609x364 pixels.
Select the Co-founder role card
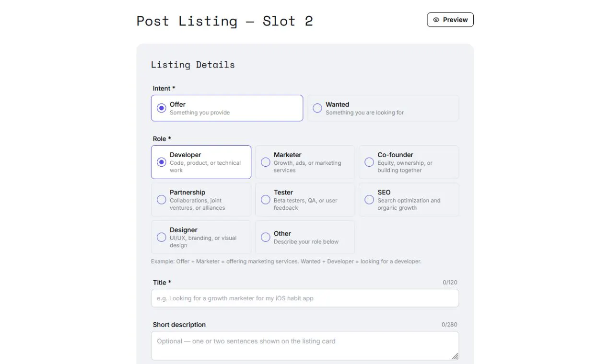409,162
